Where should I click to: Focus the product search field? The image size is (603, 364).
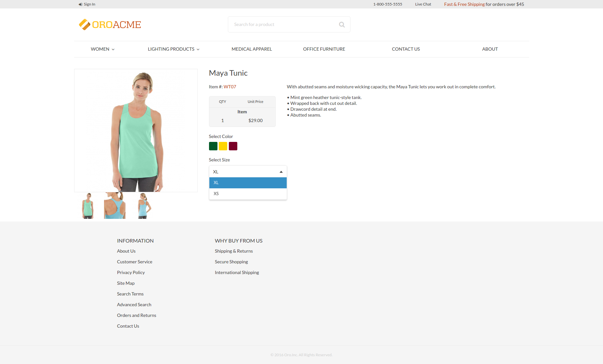tap(283, 25)
